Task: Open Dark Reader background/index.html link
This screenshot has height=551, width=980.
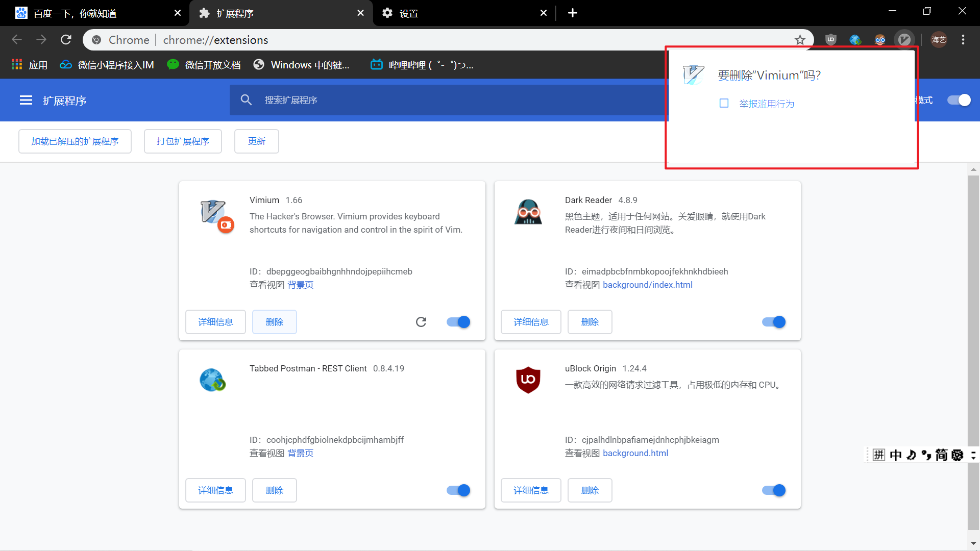Action: pos(648,285)
